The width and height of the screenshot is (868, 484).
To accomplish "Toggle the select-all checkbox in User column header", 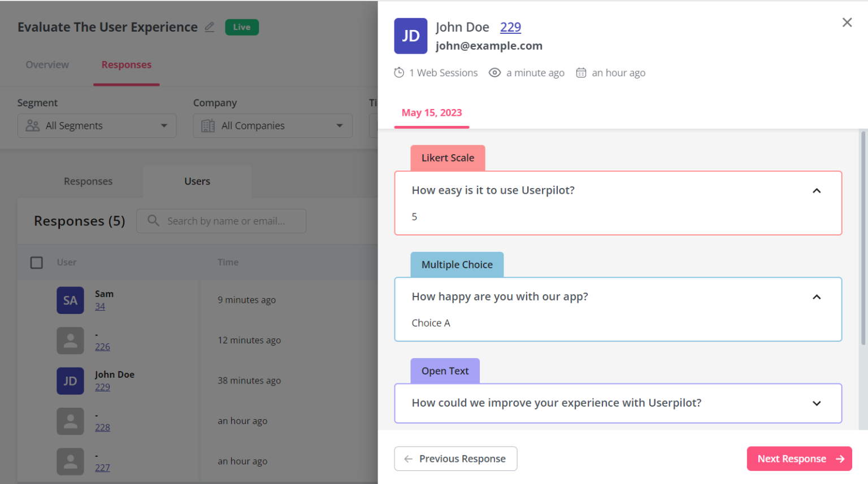I will [36, 262].
